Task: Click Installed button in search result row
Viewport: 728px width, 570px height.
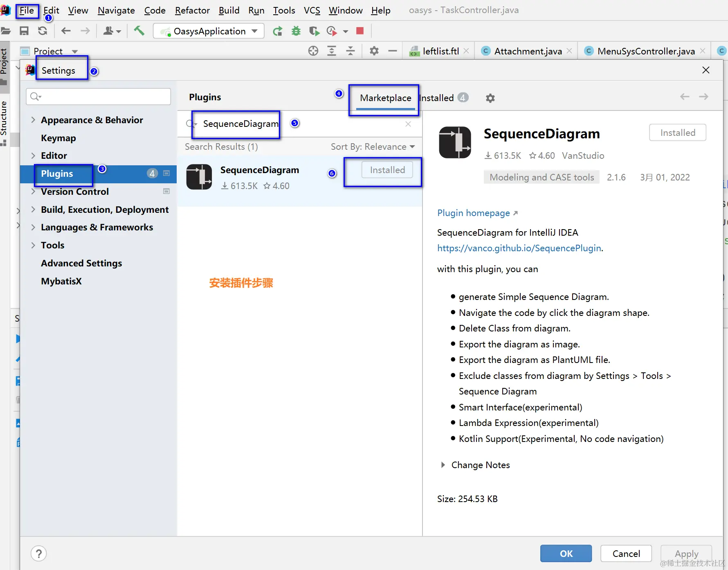Action: point(387,170)
